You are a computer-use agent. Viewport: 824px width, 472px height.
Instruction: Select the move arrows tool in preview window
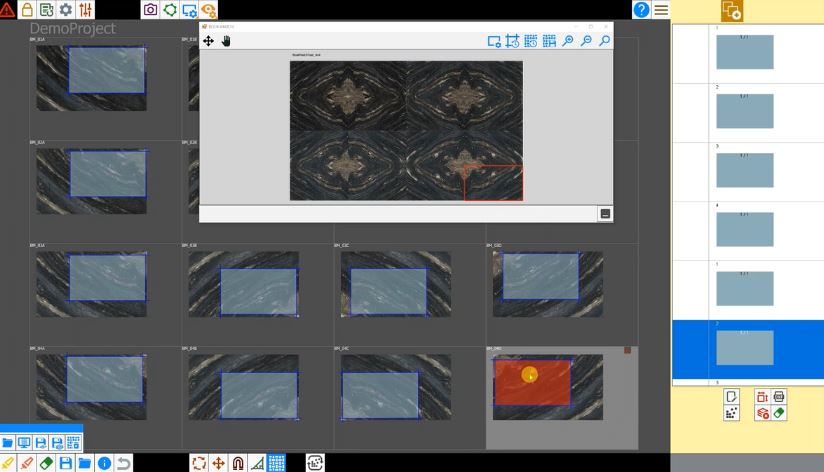click(x=208, y=41)
